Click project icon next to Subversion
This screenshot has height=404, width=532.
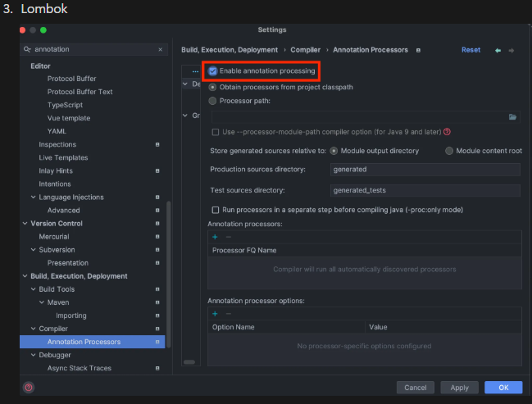click(x=157, y=250)
